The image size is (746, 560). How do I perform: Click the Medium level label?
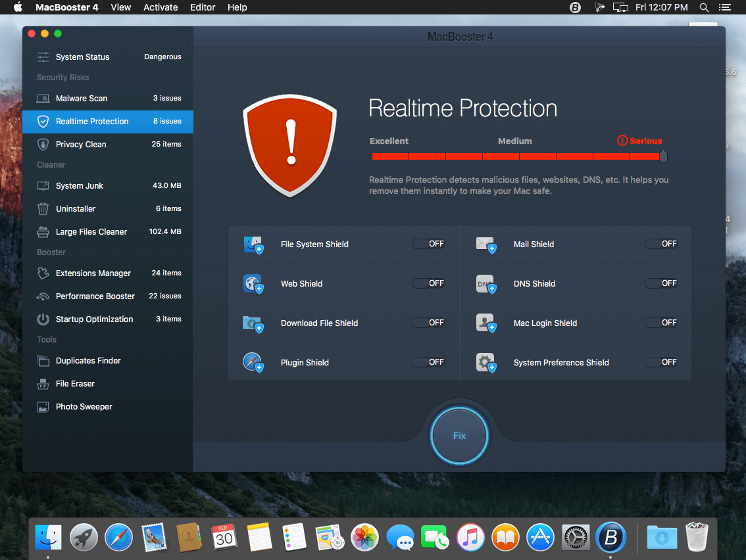[515, 141]
